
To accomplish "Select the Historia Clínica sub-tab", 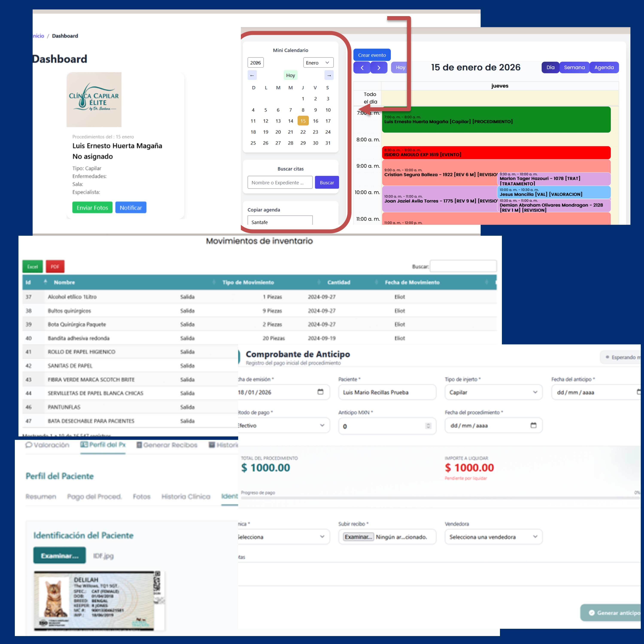I will pyautogui.click(x=186, y=497).
